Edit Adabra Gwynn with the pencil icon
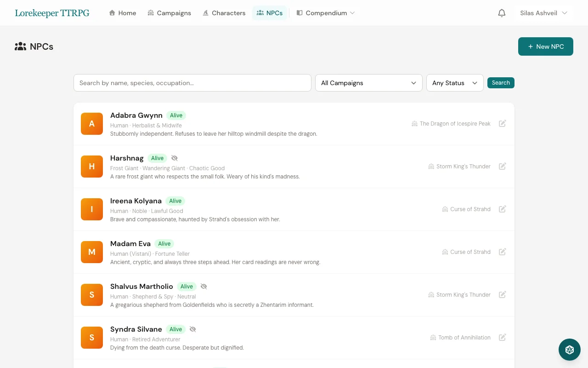The width and height of the screenshot is (588, 368). (x=502, y=123)
